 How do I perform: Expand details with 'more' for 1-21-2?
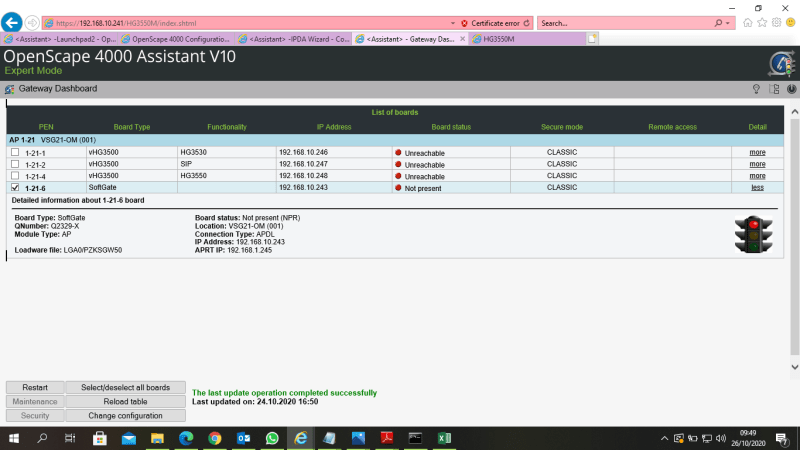click(x=757, y=164)
